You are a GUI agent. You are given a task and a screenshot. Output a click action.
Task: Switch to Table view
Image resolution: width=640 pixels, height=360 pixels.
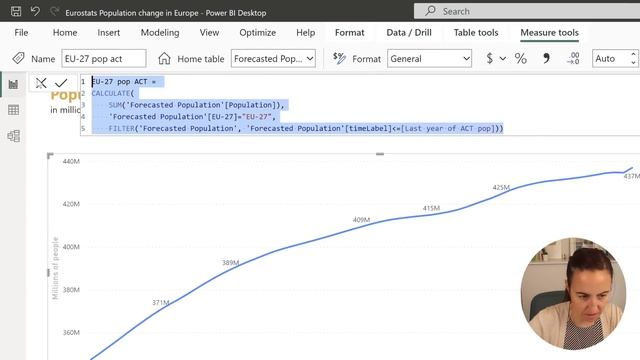[13, 110]
